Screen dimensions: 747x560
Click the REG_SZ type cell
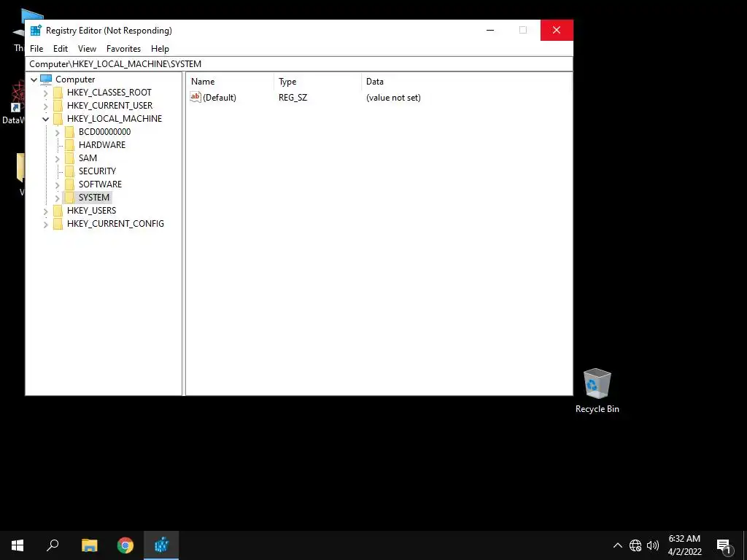[293, 98]
